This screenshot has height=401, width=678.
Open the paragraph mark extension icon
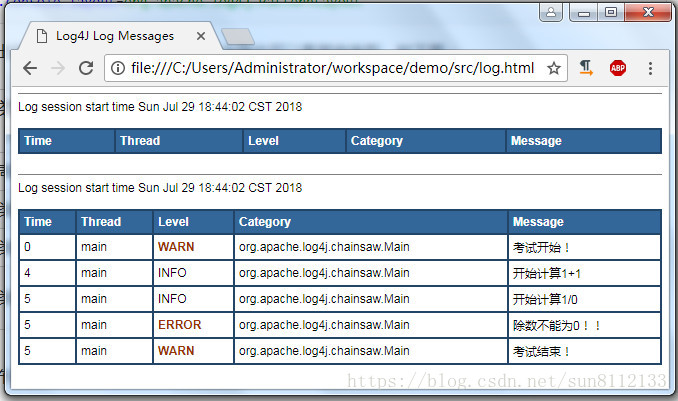pyautogui.click(x=586, y=68)
